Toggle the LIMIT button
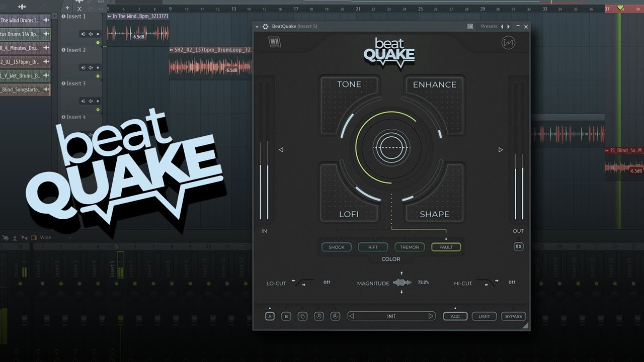 pyautogui.click(x=484, y=316)
